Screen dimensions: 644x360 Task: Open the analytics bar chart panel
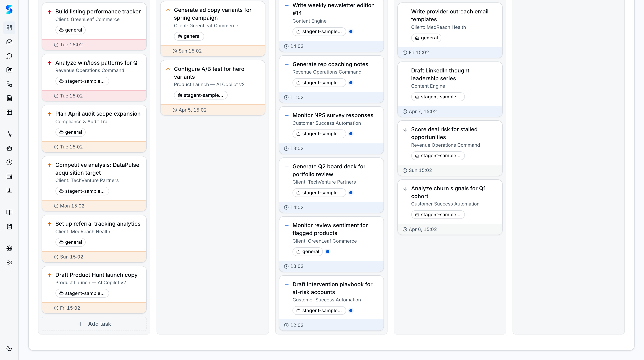9,191
